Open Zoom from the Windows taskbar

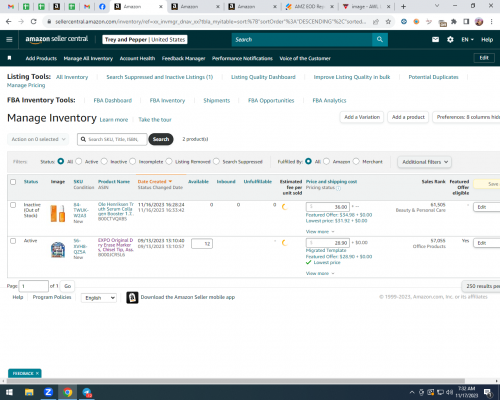[48, 392]
